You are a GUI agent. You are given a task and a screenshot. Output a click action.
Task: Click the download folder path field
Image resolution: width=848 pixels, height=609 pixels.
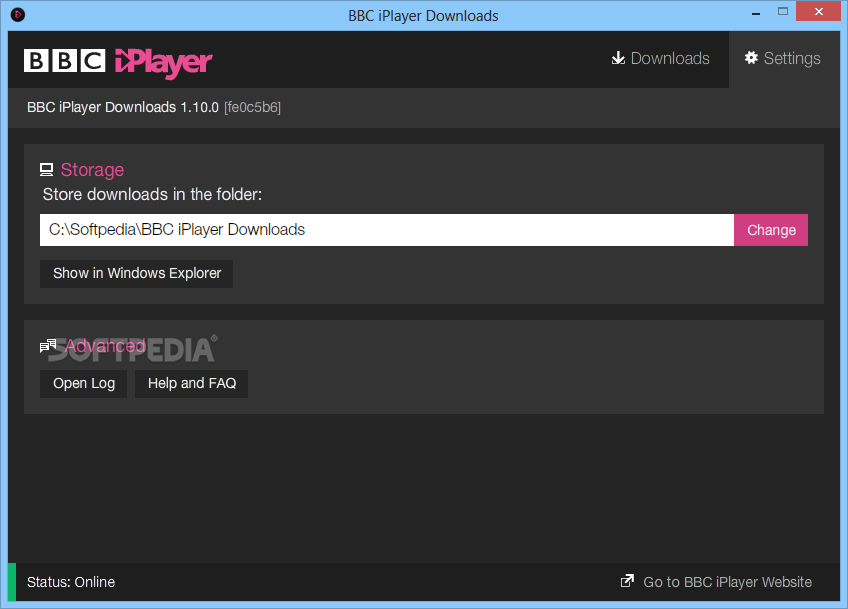(x=387, y=230)
